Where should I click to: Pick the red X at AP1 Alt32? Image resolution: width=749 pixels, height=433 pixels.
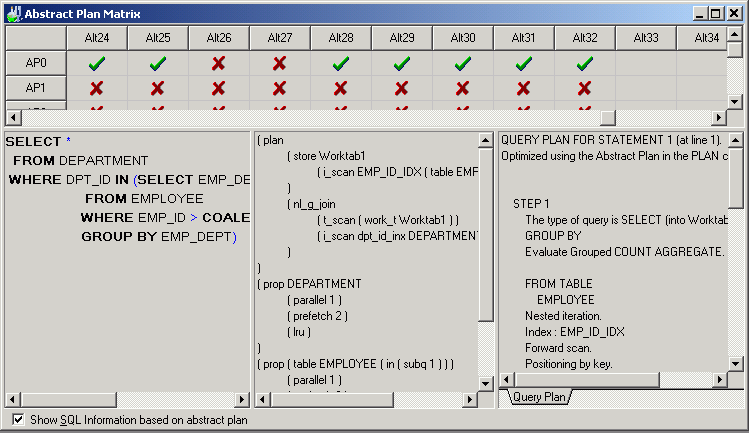click(585, 88)
